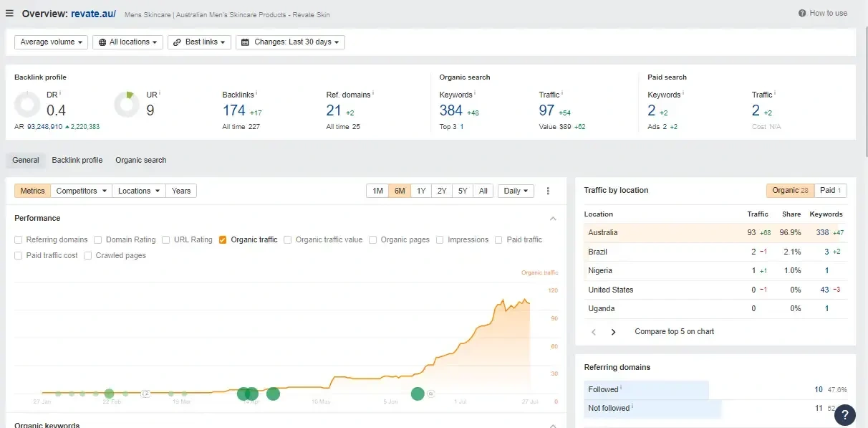This screenshot has width=868, height=428.
Task: Set chart range to 1Y
Action: point(421,191)
